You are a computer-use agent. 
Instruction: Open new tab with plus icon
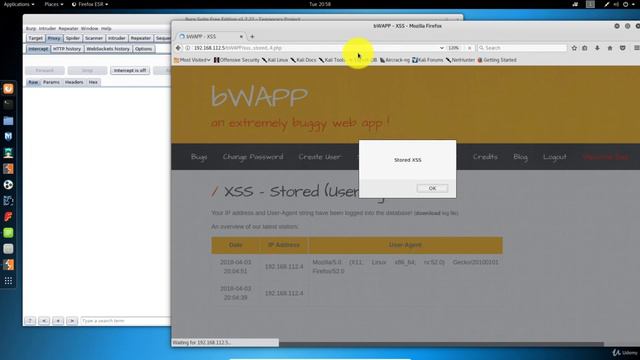[x=252, y=37]
